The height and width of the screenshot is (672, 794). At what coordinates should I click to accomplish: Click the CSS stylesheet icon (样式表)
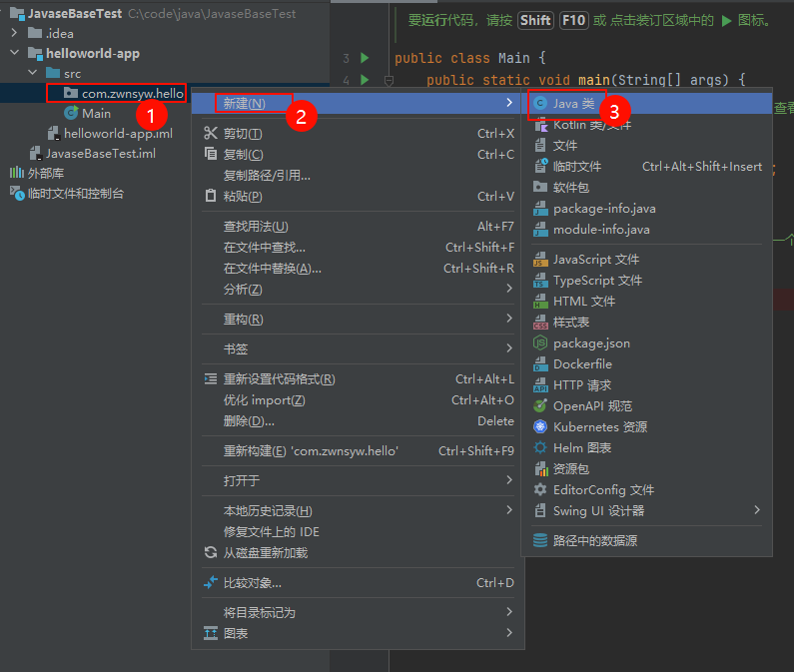(540, 323)
